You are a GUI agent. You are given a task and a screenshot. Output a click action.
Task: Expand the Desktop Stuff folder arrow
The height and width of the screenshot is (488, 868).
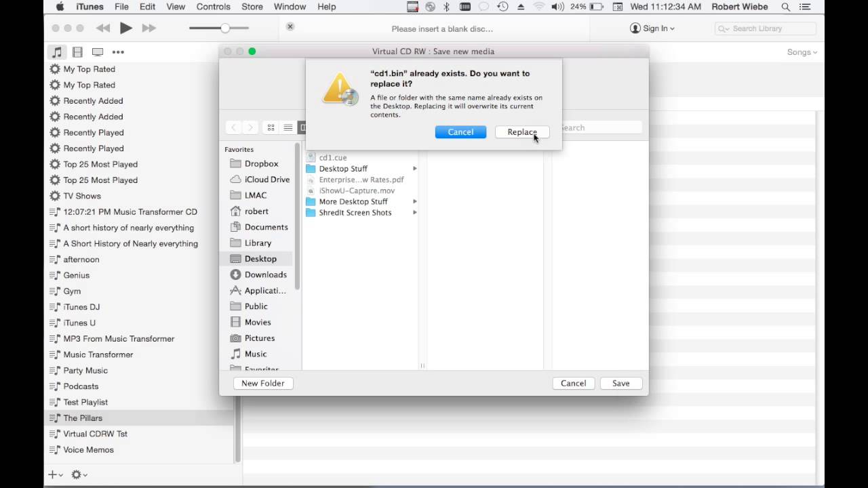tap(414, 169)
